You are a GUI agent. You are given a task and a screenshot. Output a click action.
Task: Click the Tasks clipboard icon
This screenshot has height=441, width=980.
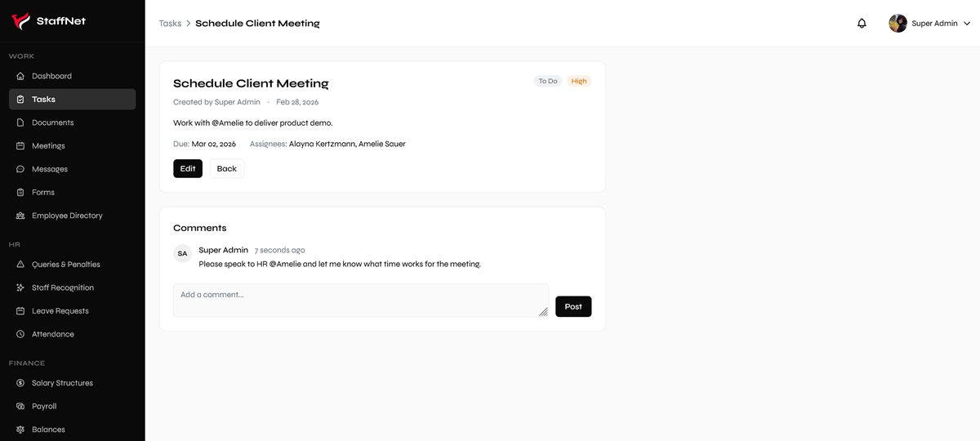[20, 100]
